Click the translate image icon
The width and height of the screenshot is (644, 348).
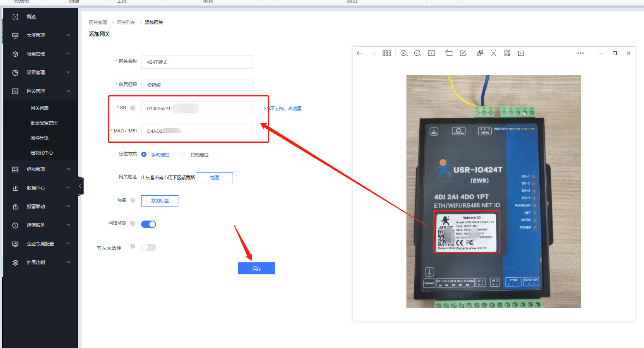(480, 53)
